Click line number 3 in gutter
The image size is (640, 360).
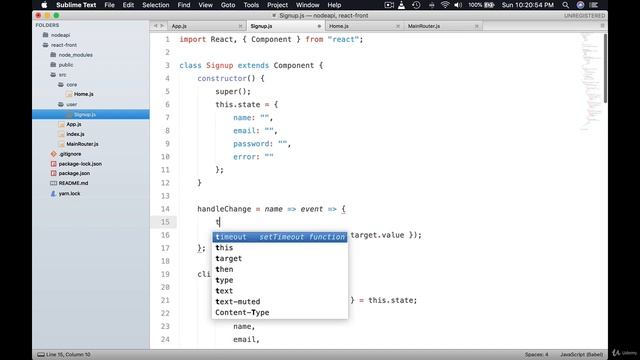point(167,65)
